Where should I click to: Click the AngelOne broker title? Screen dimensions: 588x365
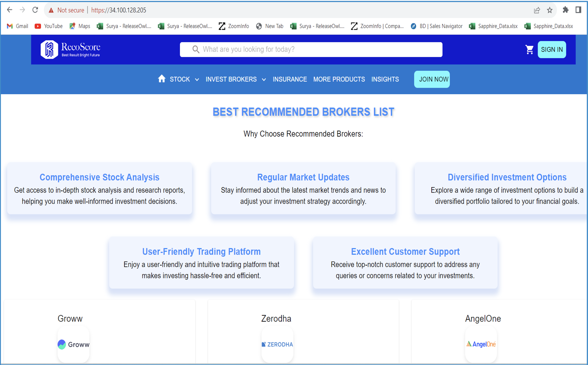click(483, 319)
